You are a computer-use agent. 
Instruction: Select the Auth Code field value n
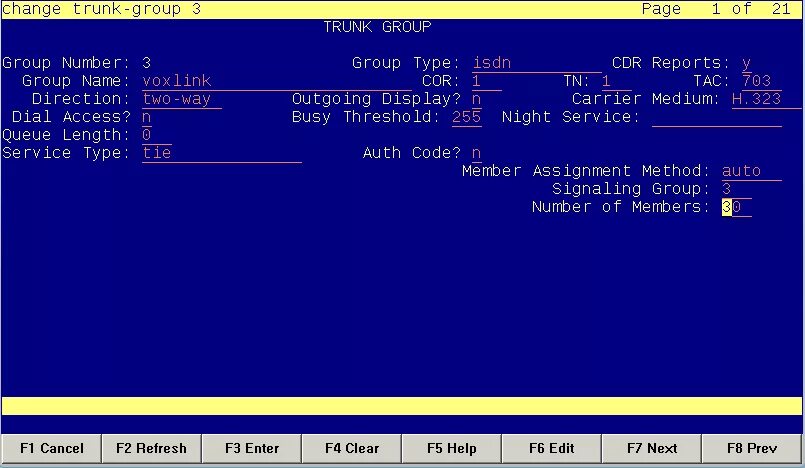[476, 153]
